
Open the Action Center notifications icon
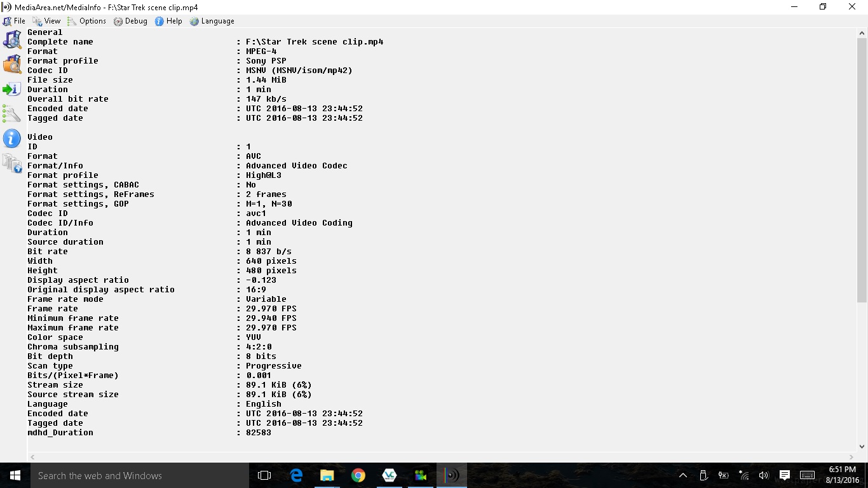click(785, 475)
